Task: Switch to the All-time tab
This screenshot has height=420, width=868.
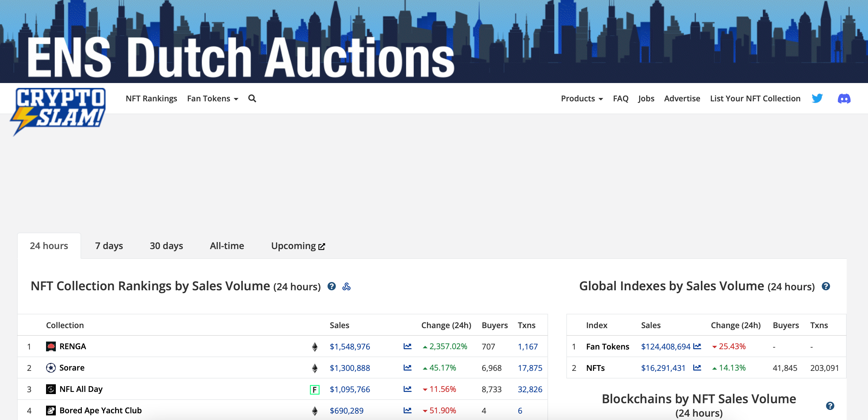Action: click(x=227, y=246)
